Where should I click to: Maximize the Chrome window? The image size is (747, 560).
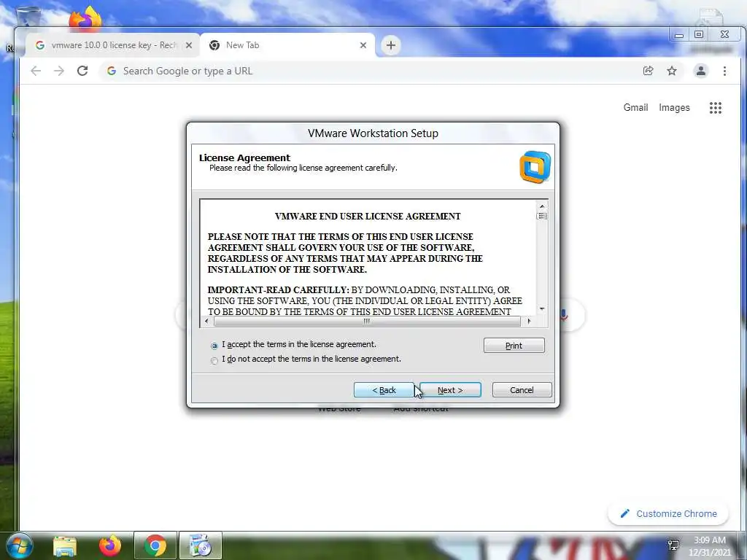click(699, 34)
